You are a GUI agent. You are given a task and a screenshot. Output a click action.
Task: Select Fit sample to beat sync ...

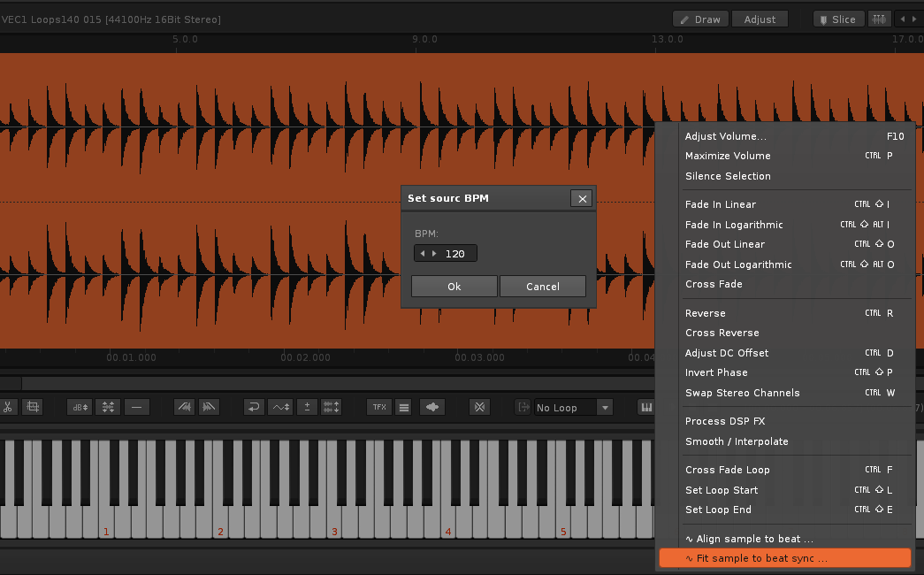click(x=785, y=558)
